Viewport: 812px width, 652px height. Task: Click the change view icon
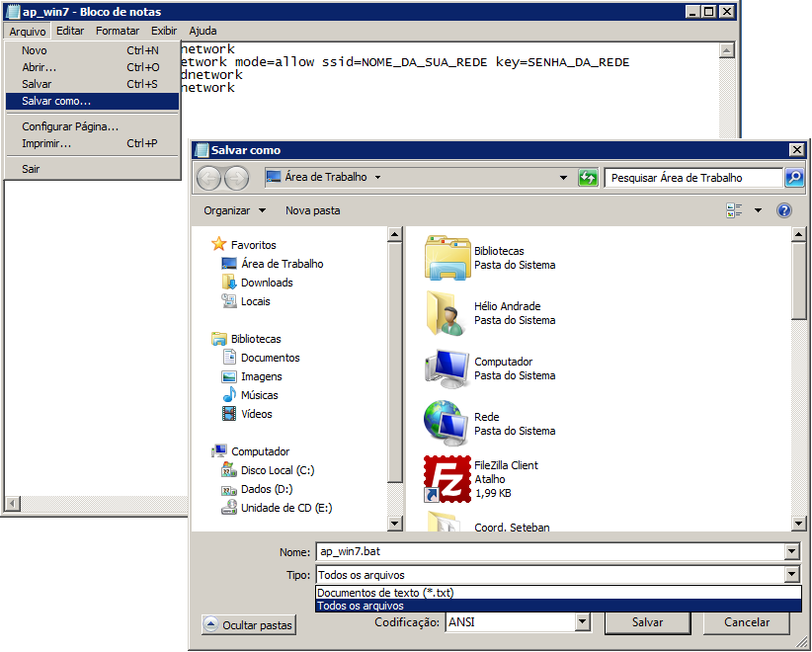734,210
